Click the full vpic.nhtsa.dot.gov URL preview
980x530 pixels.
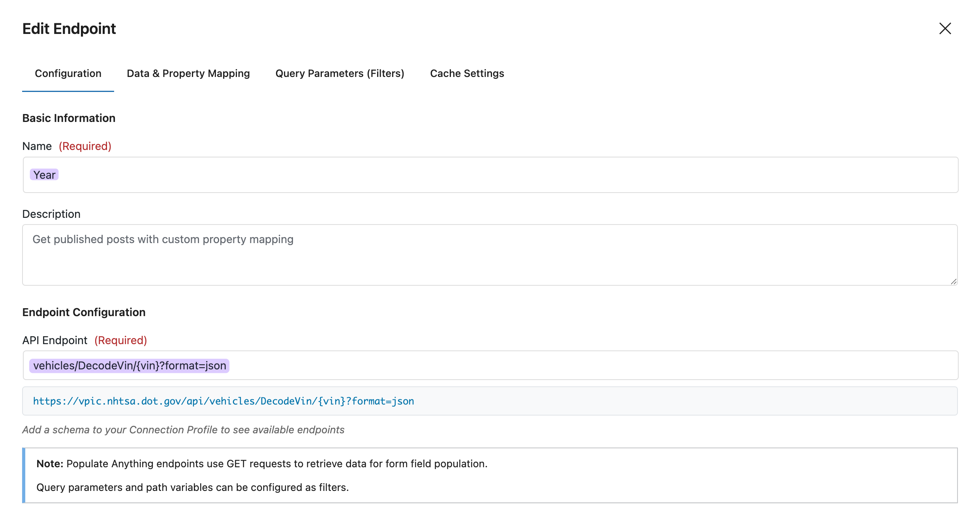coord(223,401)
